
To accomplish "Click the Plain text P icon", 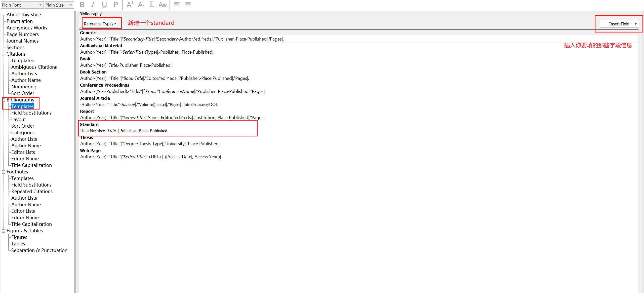I will [x=115, y=5].
